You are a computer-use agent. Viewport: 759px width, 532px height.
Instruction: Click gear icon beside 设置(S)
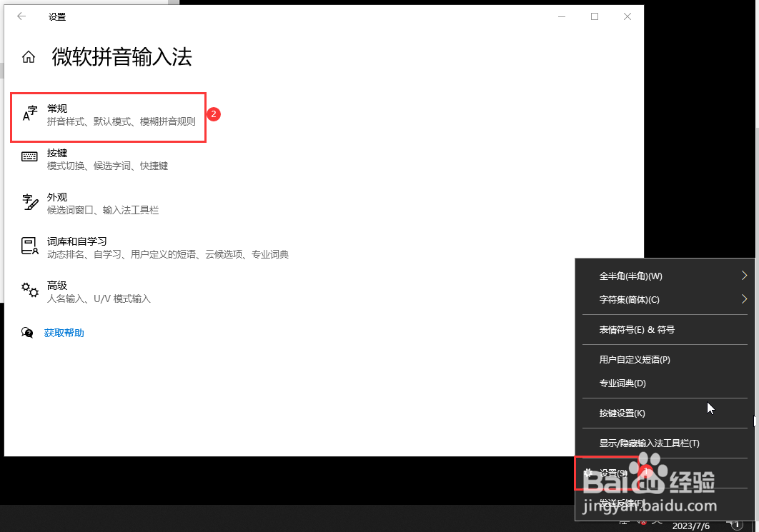tap(588, 473)
